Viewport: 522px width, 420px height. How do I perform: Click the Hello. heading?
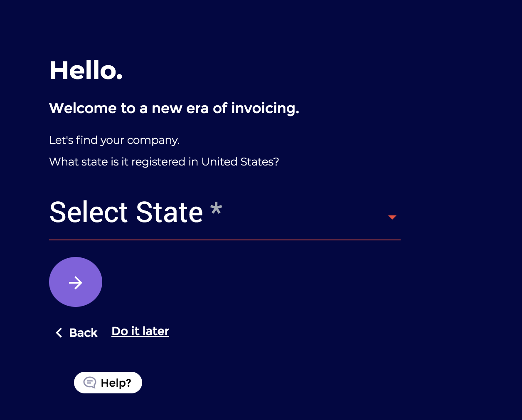point(86,70)
